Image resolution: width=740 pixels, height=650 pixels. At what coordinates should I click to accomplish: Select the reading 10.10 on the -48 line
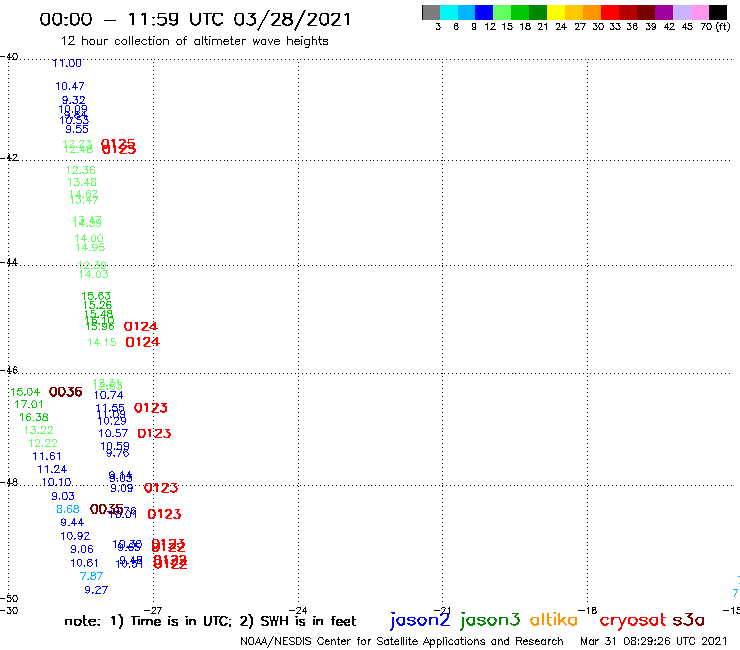coord(57,482)
